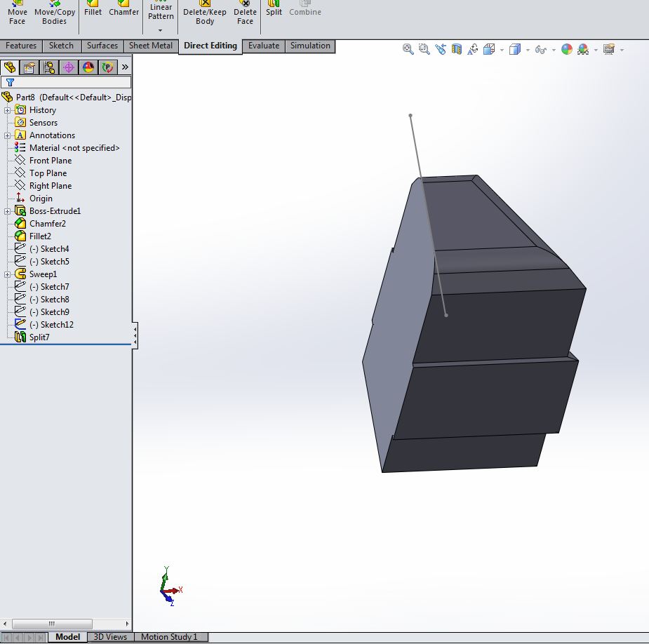Image resolution: width=649 pixels, height=644 pixels.
Task: Open the DimXpertManager panel tab
Action: click(68, 67)
